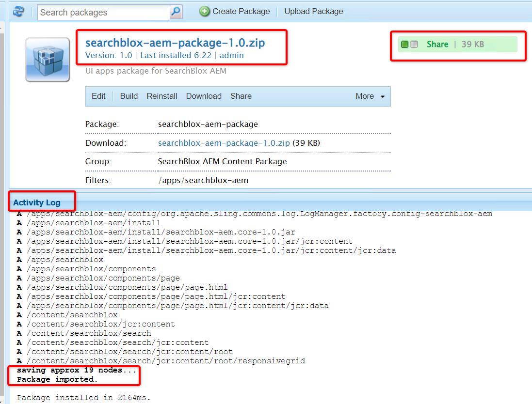Click log line ending 'core-1.0.jar/jcr:content/jcr:data'

click(x=211, y=250)
